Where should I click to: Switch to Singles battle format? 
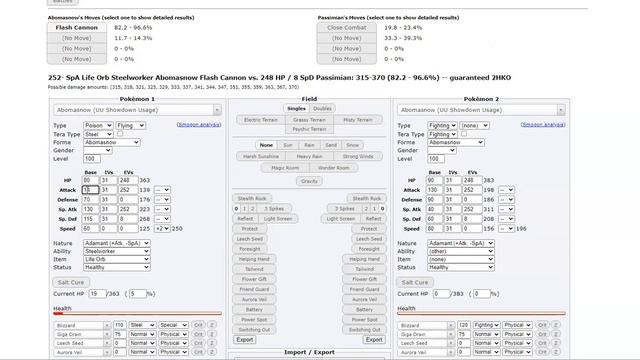[x=296, y=109]
